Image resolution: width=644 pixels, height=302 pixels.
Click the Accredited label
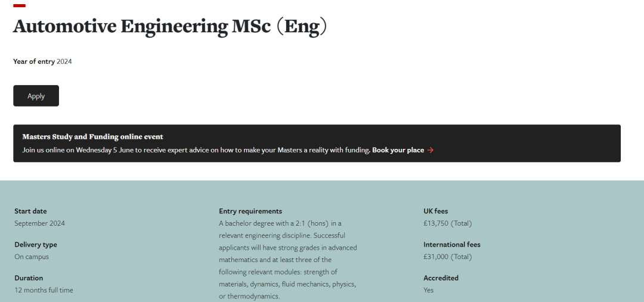click(x=441, y=278)
